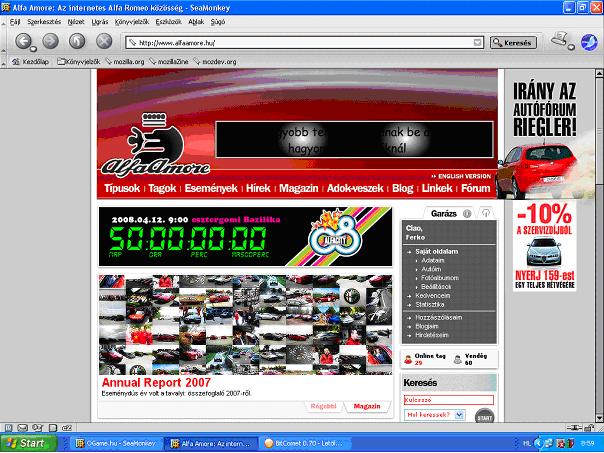Open the Blogjaim link
Image resolution: width=604 pixels, height=453 pixels.
pyautogui.click(x=426, y=327)
